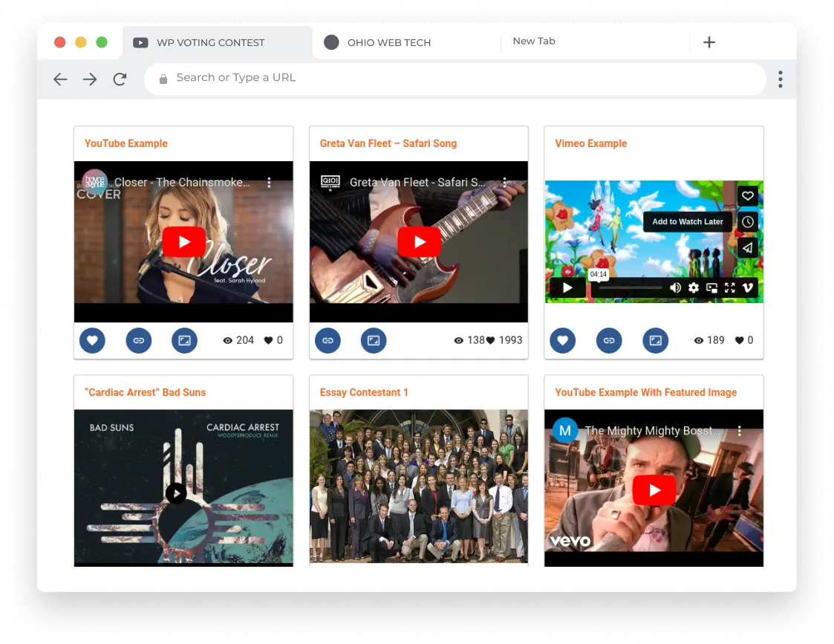Enable picture-in-picture on Vimeo player
The image size is (834, 644).
coord(711,287)
